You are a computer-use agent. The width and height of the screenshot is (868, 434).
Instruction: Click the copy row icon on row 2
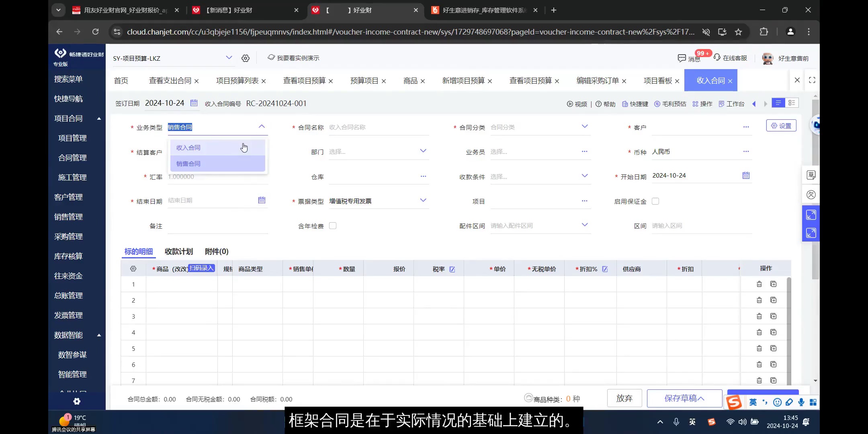[773, 300]
